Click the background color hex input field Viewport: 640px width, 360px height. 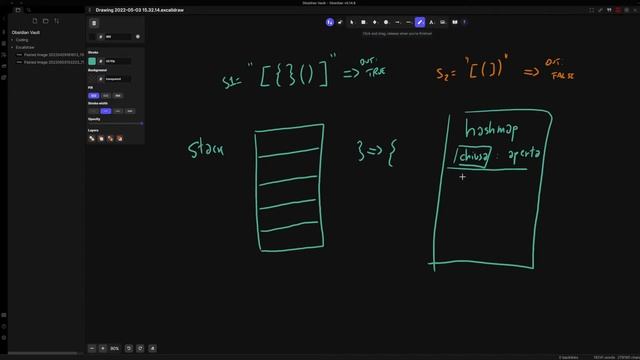[x=118, y=79]
